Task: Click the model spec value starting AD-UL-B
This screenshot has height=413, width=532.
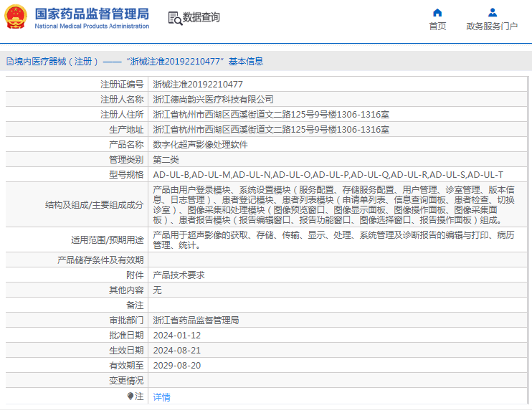Action: point(328,174)
